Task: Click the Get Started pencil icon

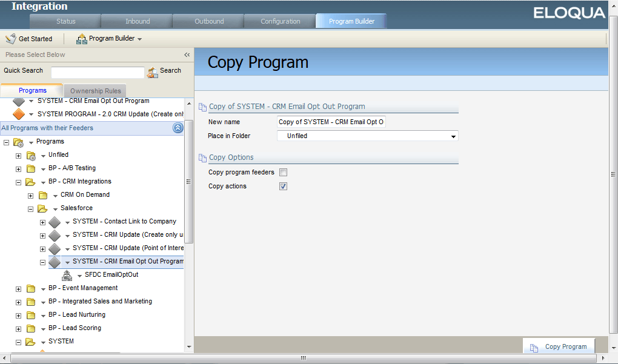Action: click(x=10, y=38)
